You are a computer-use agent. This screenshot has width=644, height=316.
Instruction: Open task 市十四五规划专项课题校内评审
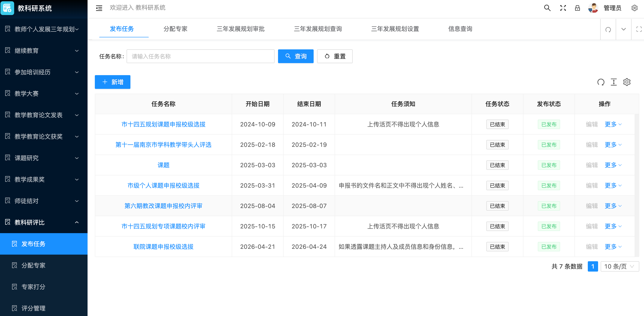163,226
